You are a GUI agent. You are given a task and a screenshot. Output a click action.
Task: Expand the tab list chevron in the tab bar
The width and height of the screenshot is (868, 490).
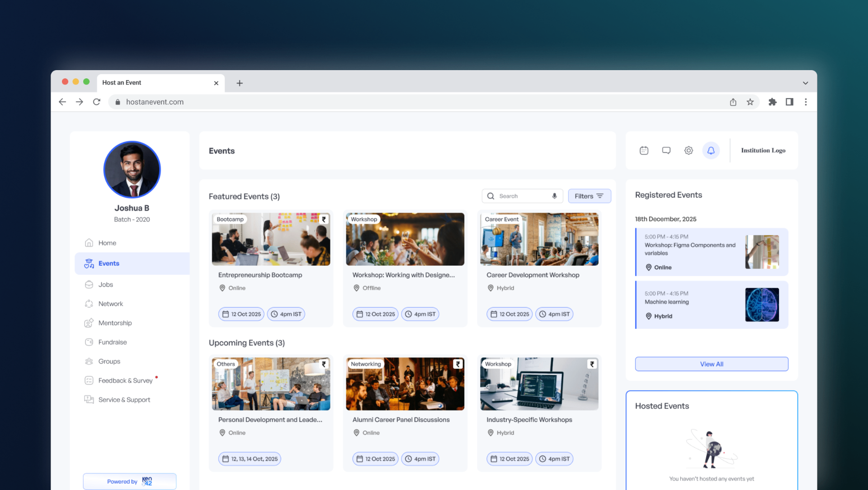pyautogui.click(x=805, y=83)
